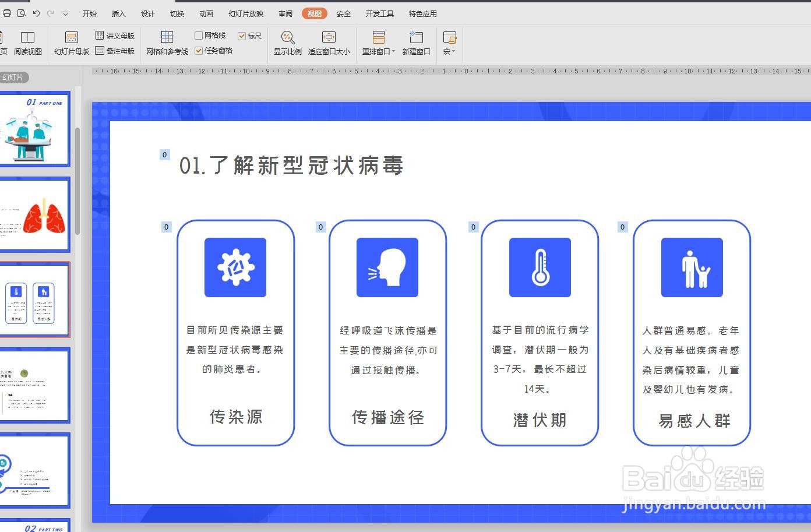Click animation tag 0 beside 潜伏期 card
The height and width of the screenshot is (532, 811).
473,227
